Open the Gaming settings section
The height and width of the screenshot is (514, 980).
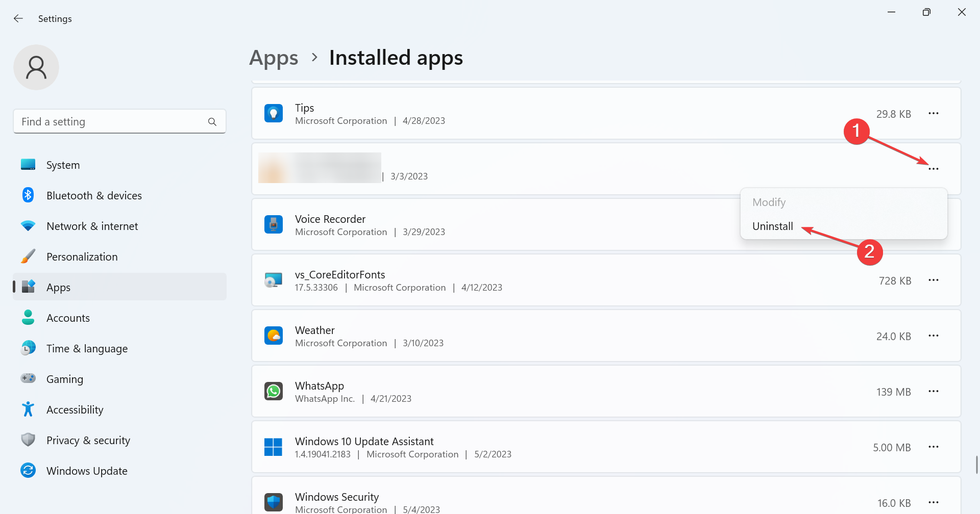coord(28,379)
